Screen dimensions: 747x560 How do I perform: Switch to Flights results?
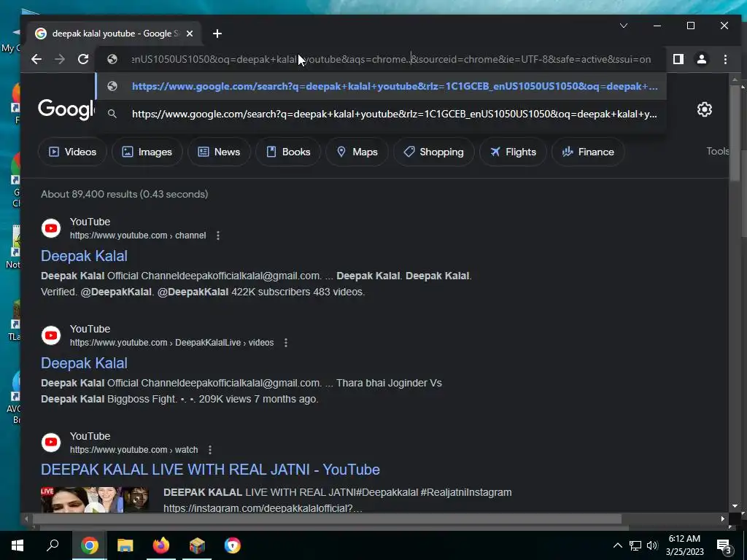click(x=513, y=152)
